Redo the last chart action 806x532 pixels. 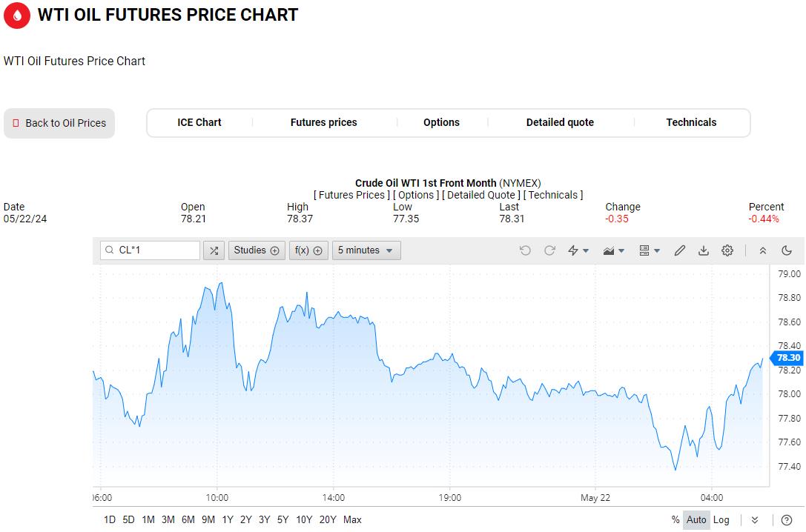point(549,250)
